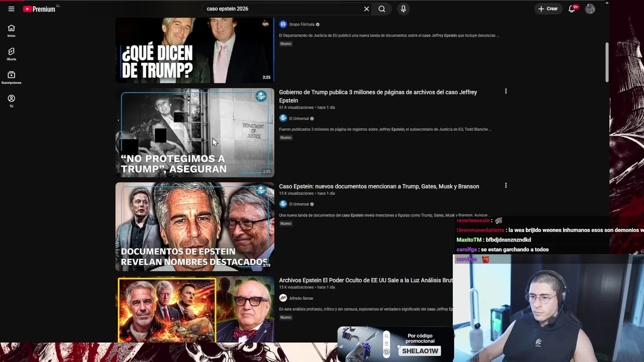Click chat message 'se estan garchando a todos'

point(514,249)
